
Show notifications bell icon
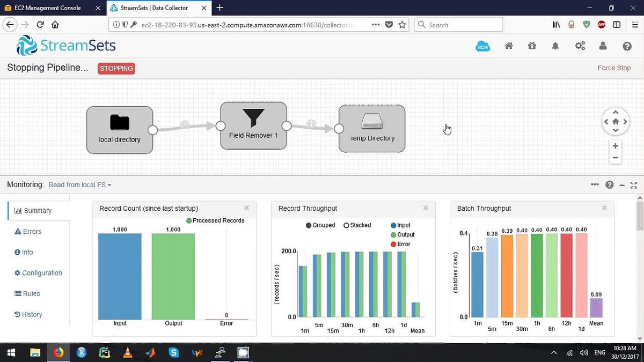click(555, 46)
